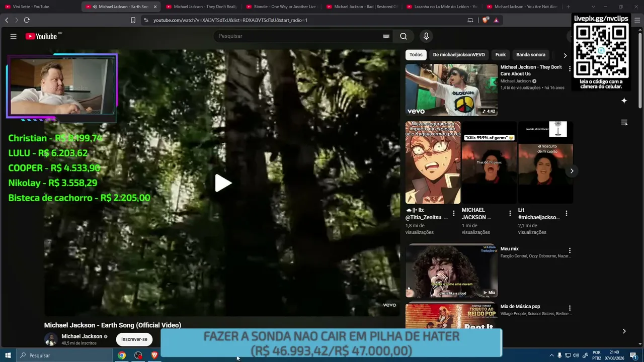Click the sparkle icon below the QR code
The height and width of the screenshot is (362, 644).
pos(624,101)
